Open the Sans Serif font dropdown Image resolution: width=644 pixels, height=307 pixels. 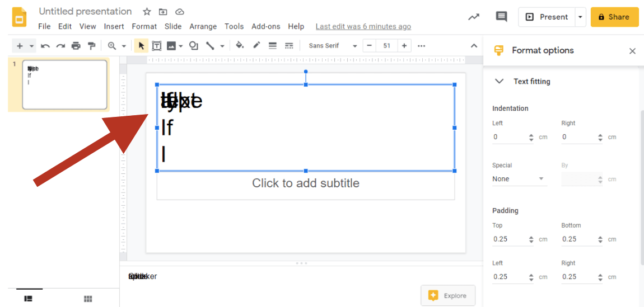pos(332,46)
